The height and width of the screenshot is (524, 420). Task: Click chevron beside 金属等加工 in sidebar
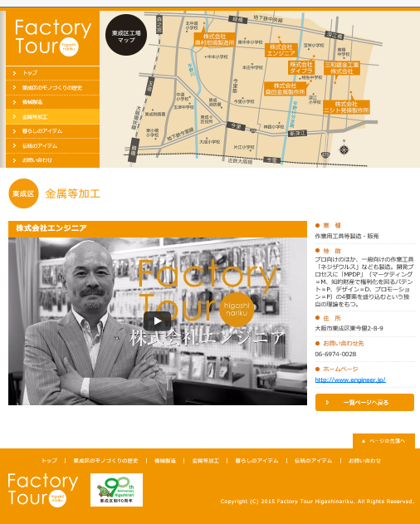point(14,116)
